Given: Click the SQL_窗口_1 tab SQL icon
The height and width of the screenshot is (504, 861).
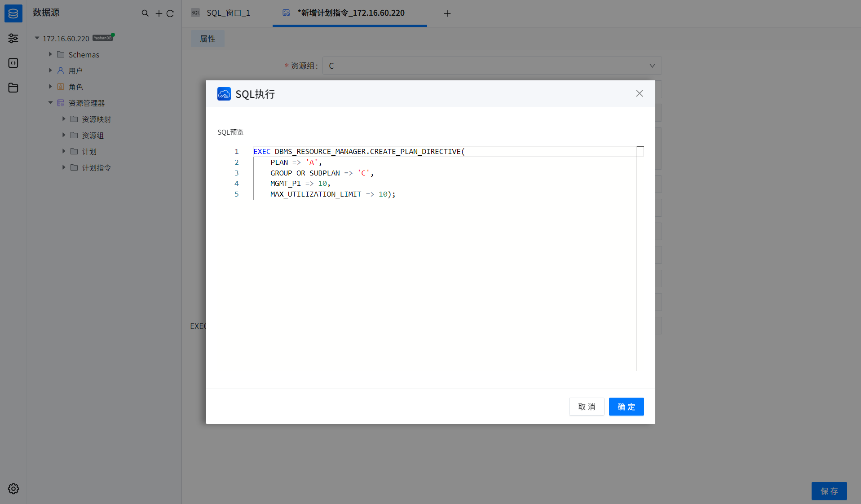Looking at the screenshot, I should click(x=195, y=13).
